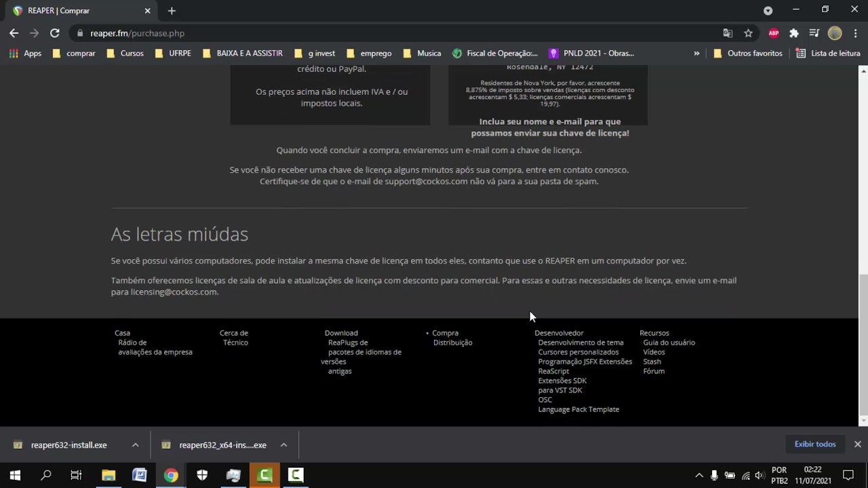Screen dimensions: 868x488
Task: Open the Cursos bookmark folder
Action: pos(125,53)
